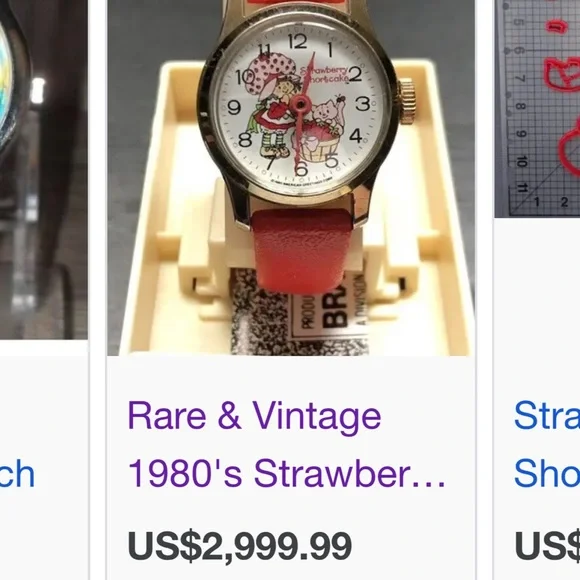Image resolution: width=580 pixels, height=580 pixels.
Task: Open the "Rare & Vintage" listing title
Action: [x=254, y=417]
